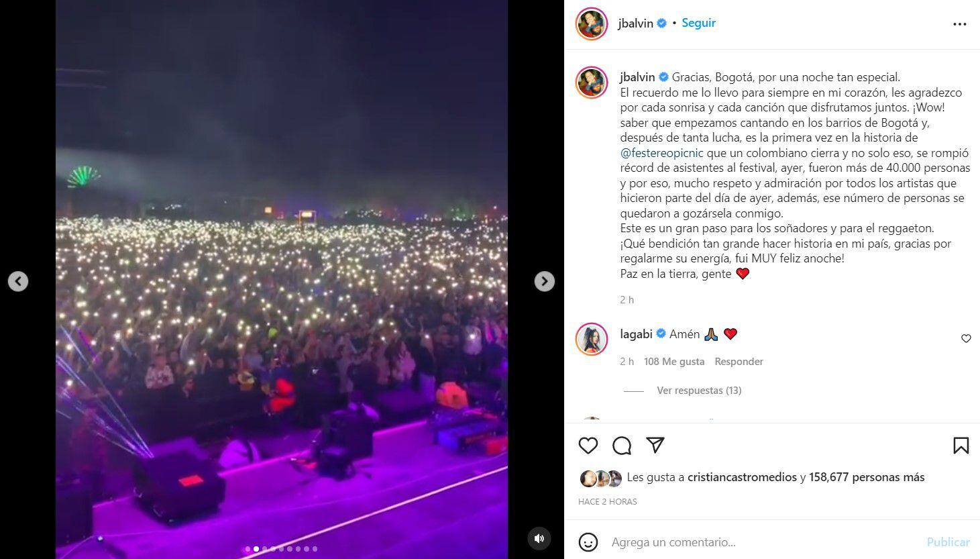View 158,677 personas más likes list
The height and width of the screenshot is (559, 980).
tap(867, 477)
